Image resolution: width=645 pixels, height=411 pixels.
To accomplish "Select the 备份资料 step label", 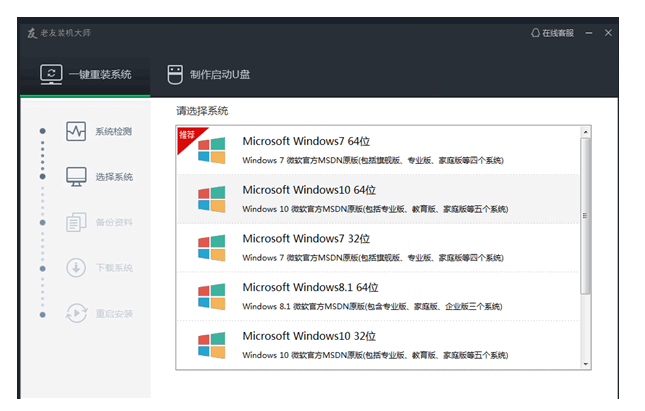I will point(114,223).
